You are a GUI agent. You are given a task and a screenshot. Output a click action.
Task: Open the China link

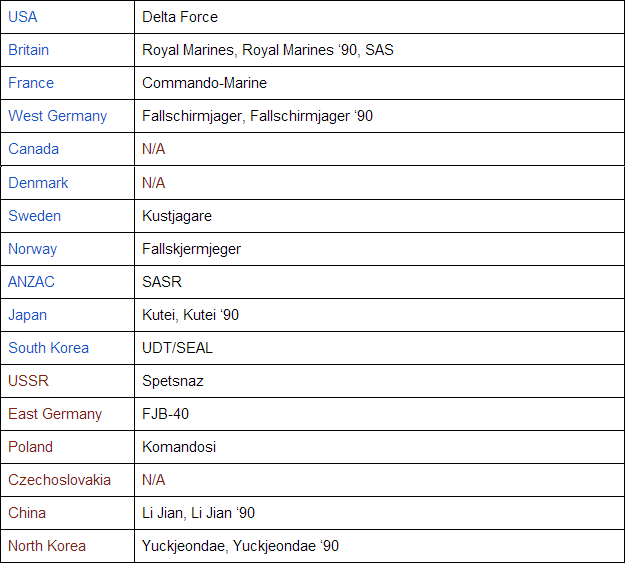(x=27, y=513)
